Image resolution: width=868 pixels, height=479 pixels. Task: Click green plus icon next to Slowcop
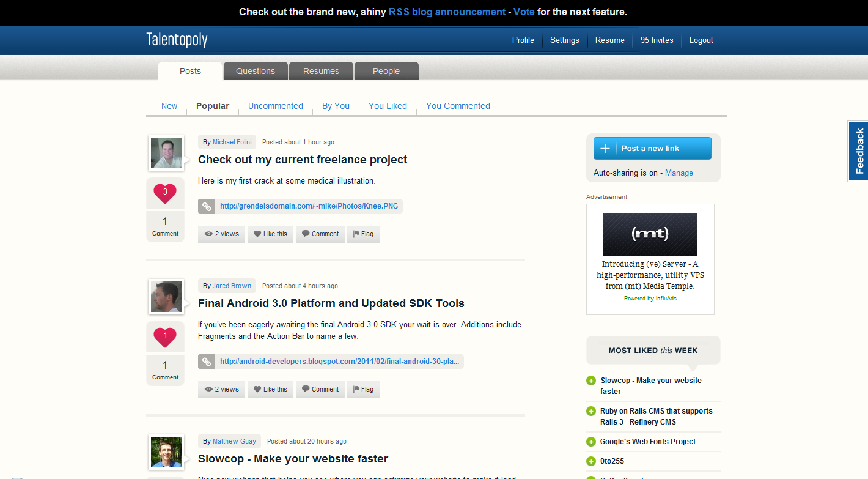click(x=591, y=381)
